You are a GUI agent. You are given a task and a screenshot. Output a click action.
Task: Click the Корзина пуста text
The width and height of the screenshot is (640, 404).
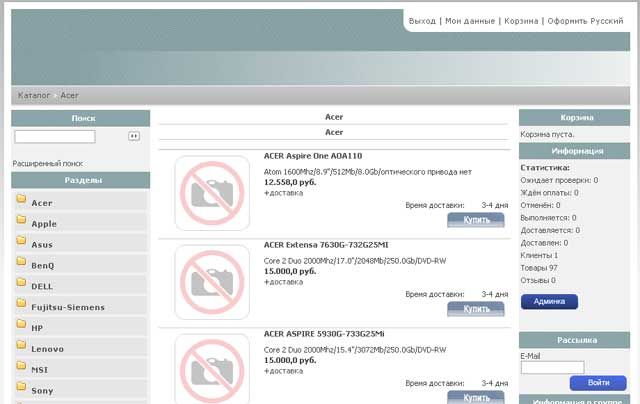pos(547,134)
